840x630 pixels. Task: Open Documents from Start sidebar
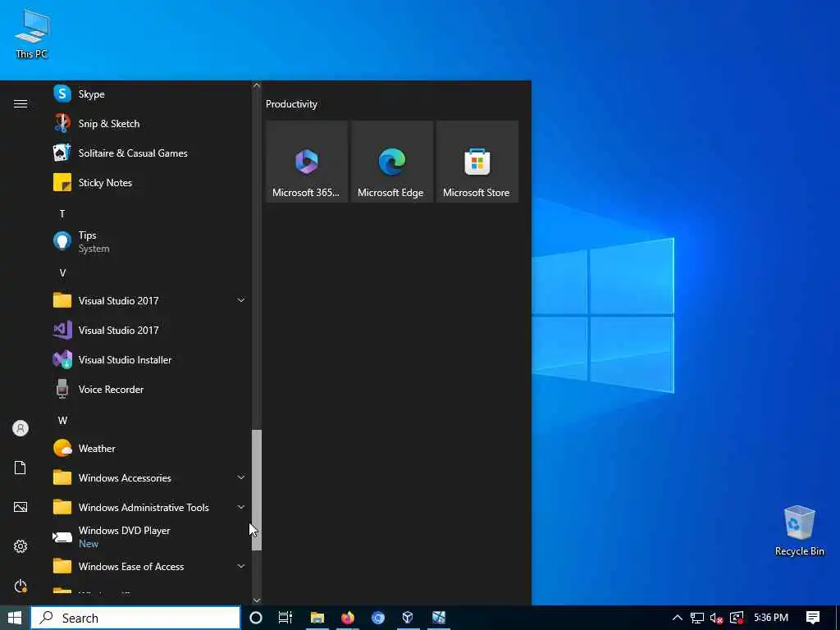click(21, 468)
